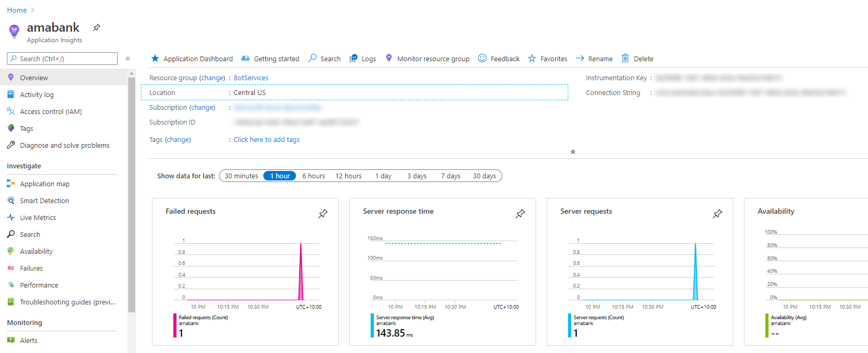Click the green Availability legend color bar
The image size is (868, 353).
[767, 326]
